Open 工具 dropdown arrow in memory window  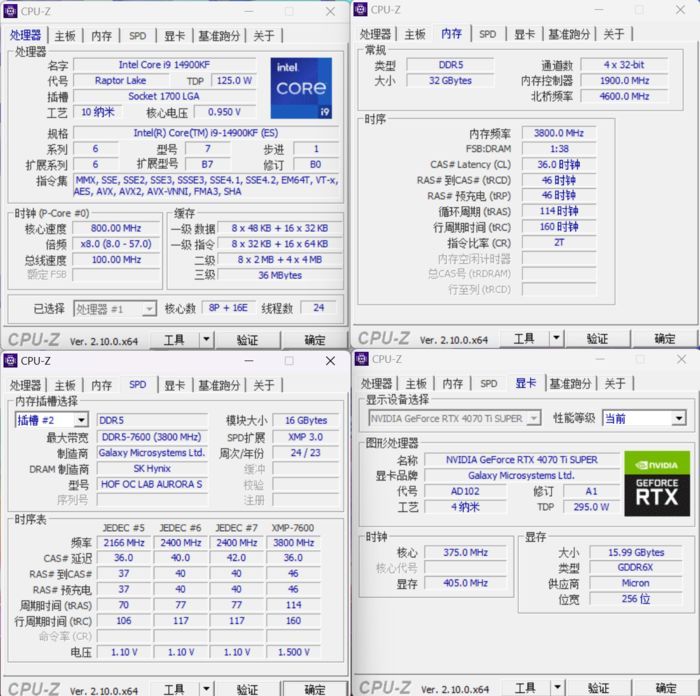(x=556, y=338)
